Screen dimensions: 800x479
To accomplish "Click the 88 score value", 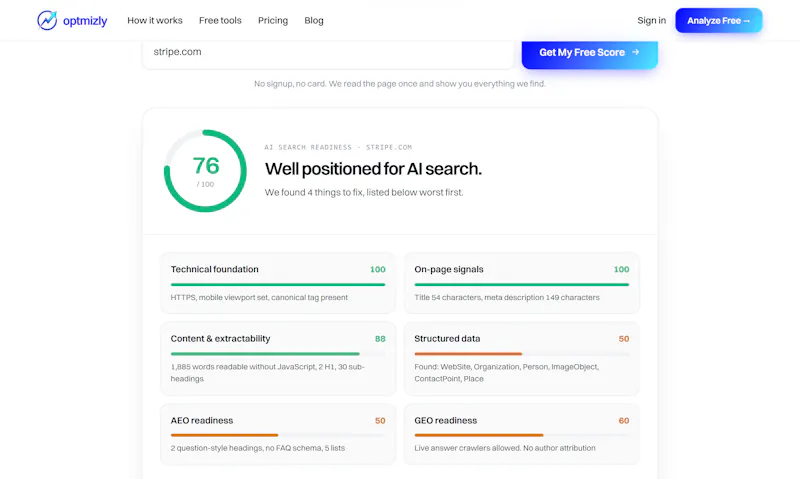I will (x=380, y=339).
